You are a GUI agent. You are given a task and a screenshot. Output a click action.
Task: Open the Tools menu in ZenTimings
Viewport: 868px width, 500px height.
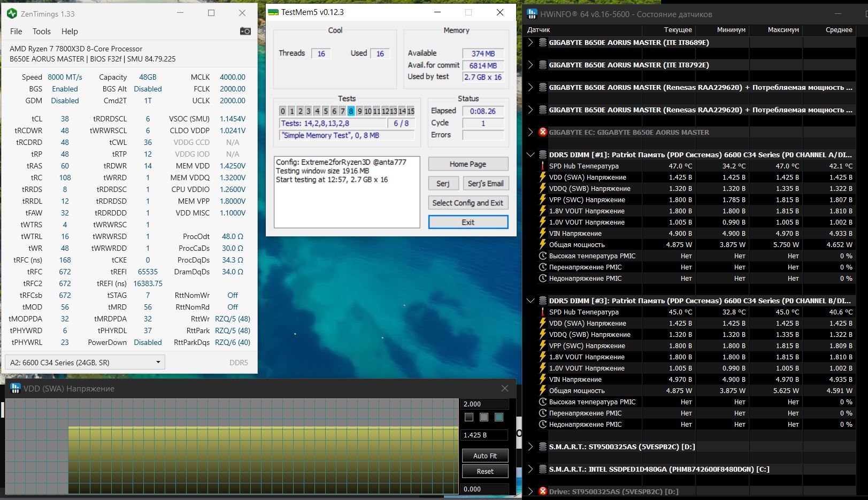tap(42, 32)
